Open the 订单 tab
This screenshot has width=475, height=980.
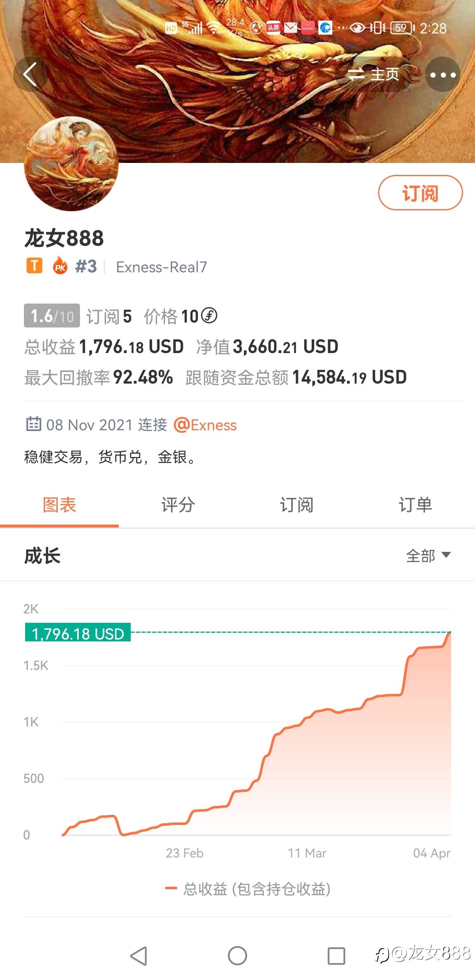click(x=415, y=505)
